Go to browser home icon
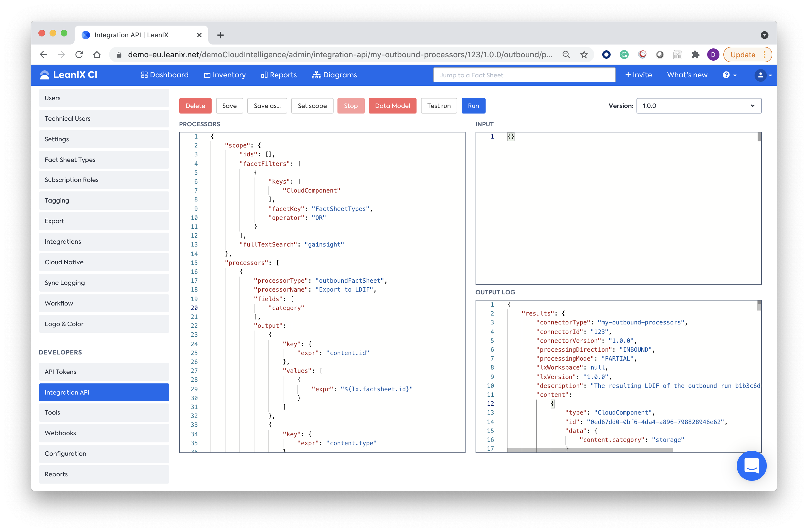Viewport: 808px width, 532px height. 97,55
